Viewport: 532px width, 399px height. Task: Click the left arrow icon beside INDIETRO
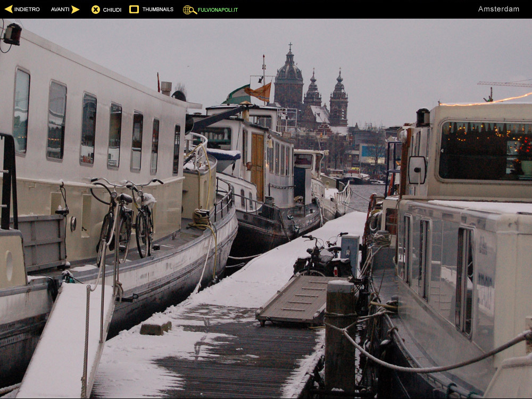point(9,9)
